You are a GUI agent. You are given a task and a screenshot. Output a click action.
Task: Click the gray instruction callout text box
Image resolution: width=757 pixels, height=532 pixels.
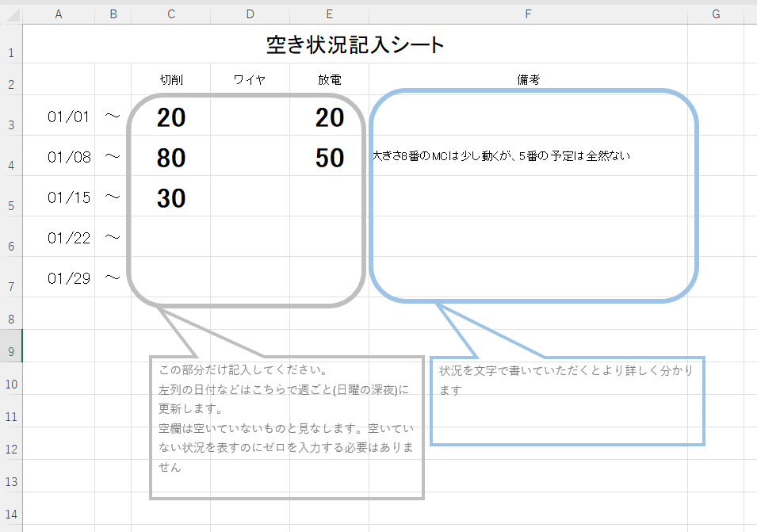pyautogui.click(x=286, y=428)
